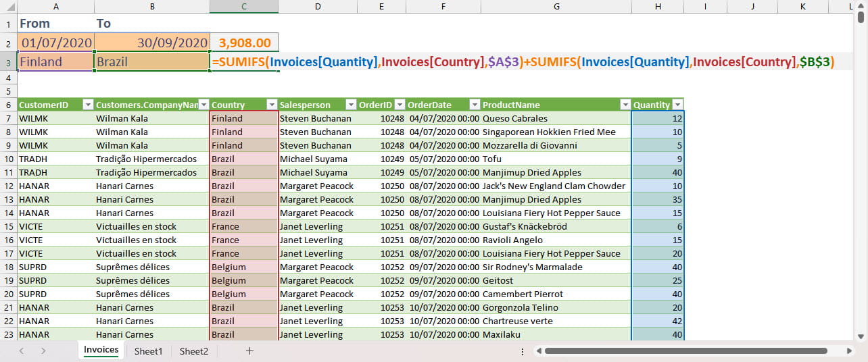Click the select-all corner of the grid
The height and width of the screenshot is (362, 868).
[x=7, y=6]
